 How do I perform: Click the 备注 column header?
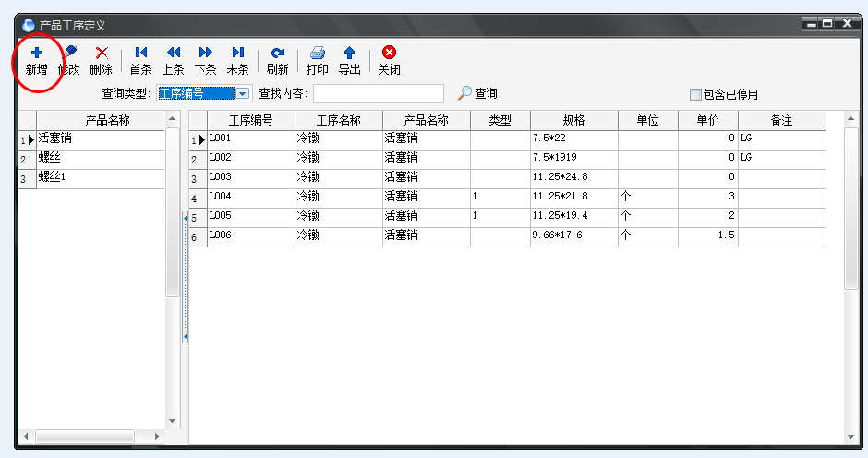[781, 120]
